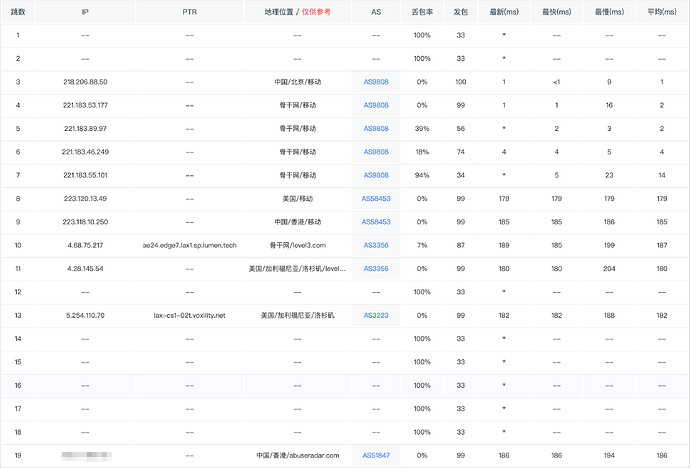Open AS3223 link for 5.254.110.70
The width and height of the screenshot is (690, 468).
pyautogui.click(x=376, y=315)
